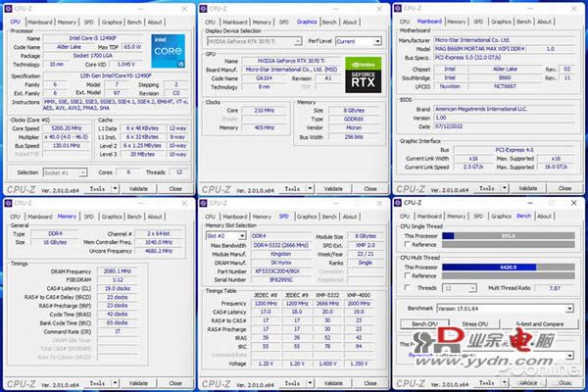Click the CAS# Latency value 19.0 clocks

118,288
